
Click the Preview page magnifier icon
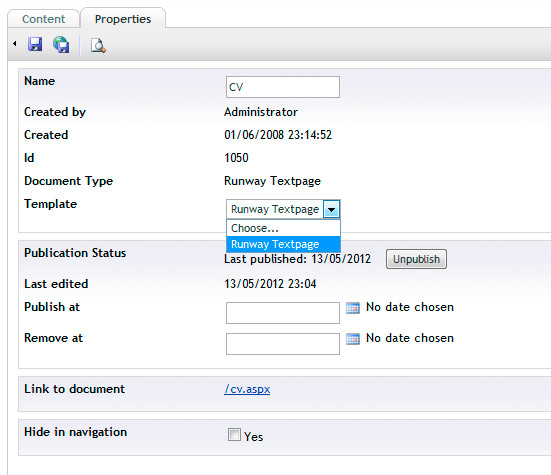coord(98,45)
